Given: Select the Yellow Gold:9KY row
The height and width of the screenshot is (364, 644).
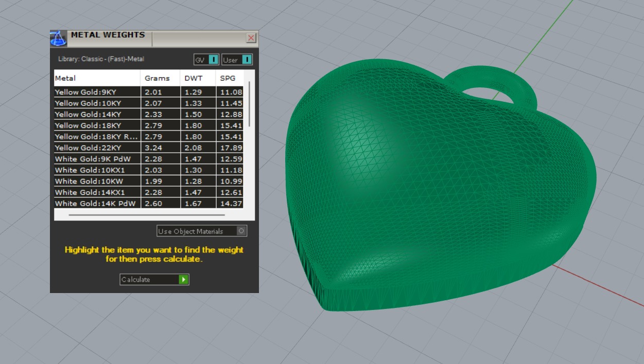Looking at the screenshot, I should pyautogui.click(x=148, y=92).
